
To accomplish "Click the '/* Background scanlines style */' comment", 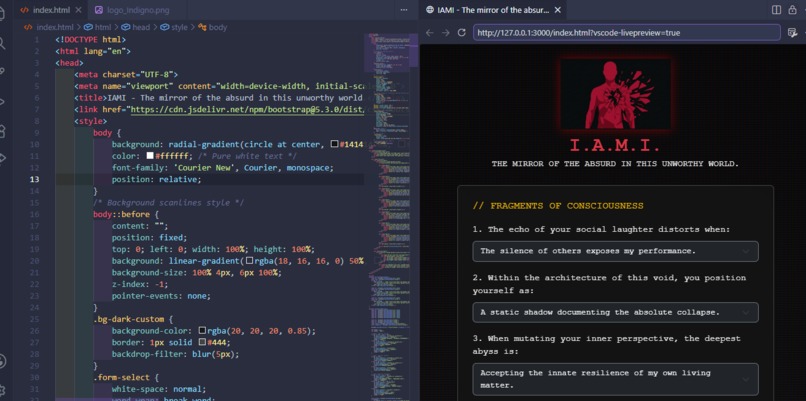I will 168,203.
